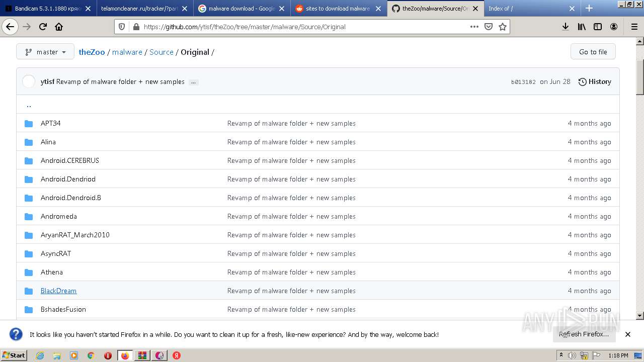Show tracking protection shield info
The image size is (644, 362).
(122, 27)
